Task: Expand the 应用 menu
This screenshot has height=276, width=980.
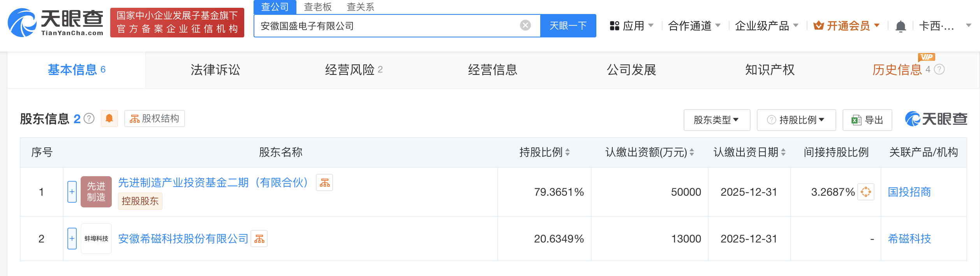Action: [x=631, y=26]
